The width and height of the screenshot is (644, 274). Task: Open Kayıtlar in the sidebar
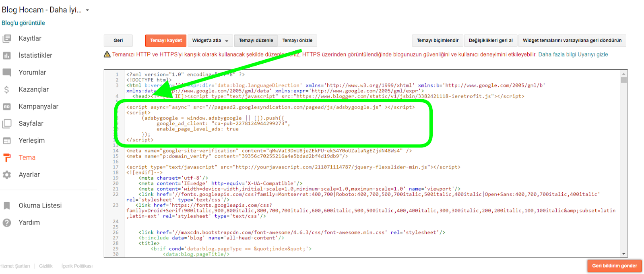tap(30, 38)
